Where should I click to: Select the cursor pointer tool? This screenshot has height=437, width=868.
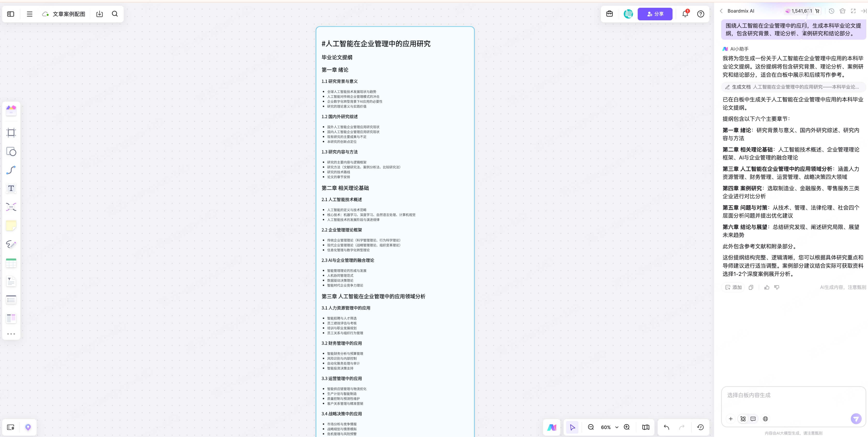572,427
